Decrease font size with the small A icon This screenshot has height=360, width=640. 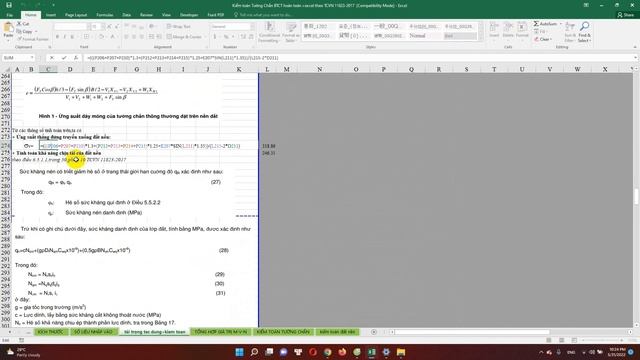pos(116,26)
